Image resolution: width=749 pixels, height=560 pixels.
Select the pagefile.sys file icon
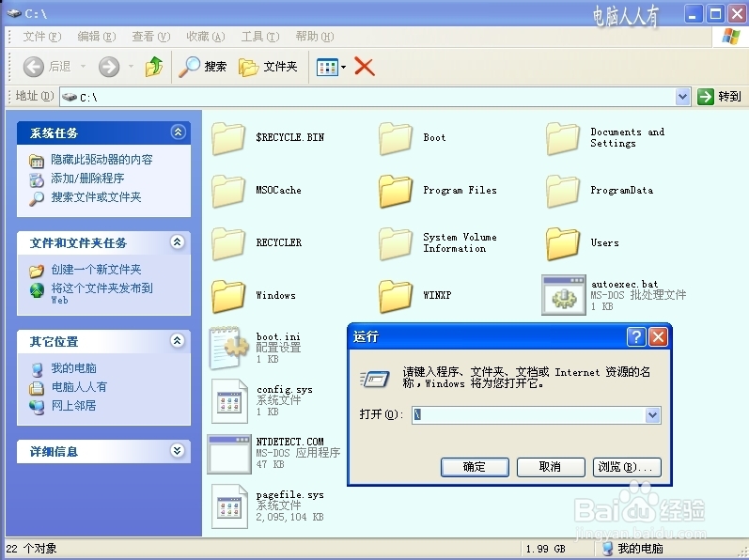coord(229,506)
